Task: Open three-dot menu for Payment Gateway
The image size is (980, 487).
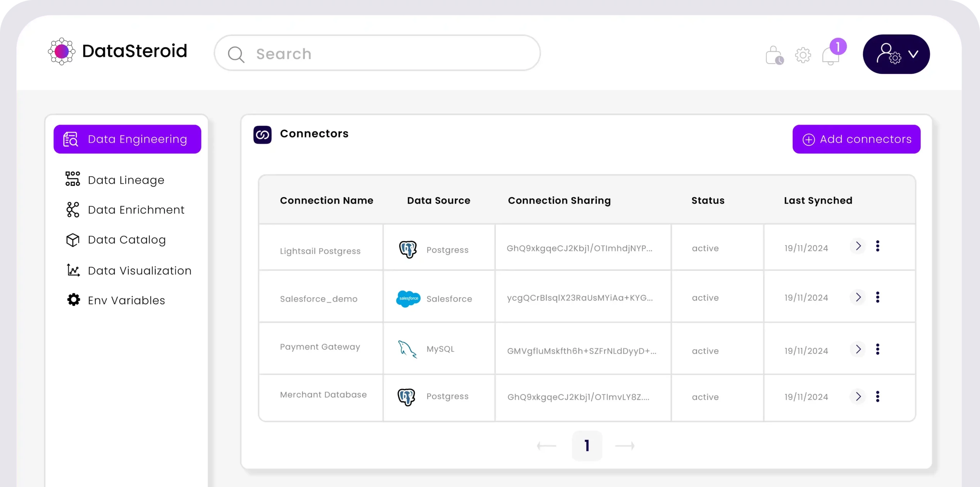Action: (877, 349)
